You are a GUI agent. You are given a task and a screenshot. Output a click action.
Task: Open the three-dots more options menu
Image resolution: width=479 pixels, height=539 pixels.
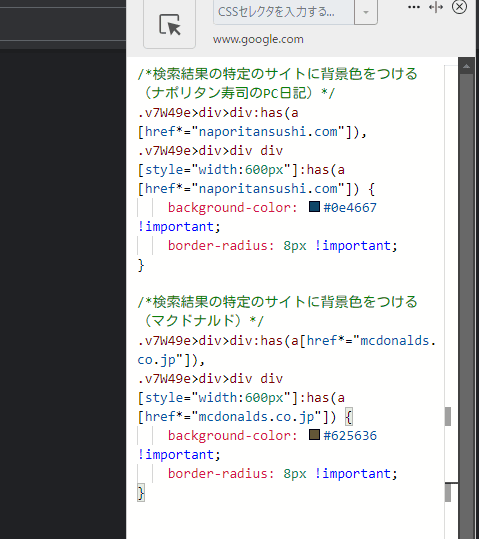pyautogui.click(x=414, y=7)
